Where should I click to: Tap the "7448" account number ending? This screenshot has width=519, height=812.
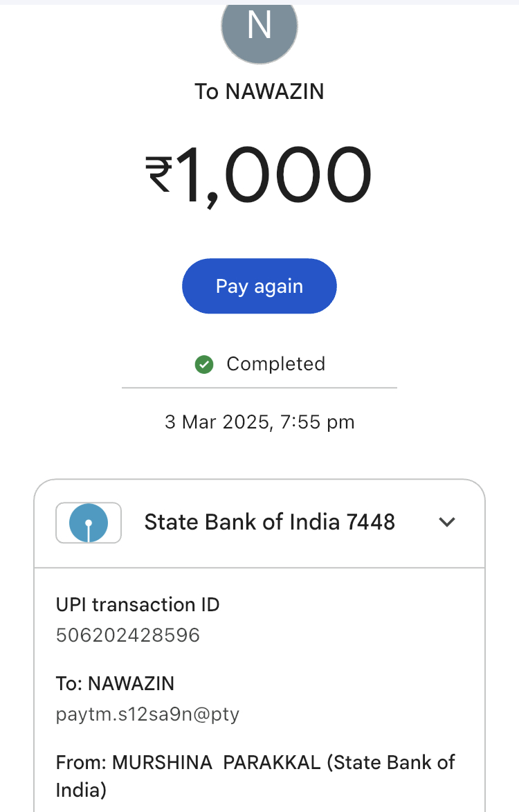coord(371,522)
